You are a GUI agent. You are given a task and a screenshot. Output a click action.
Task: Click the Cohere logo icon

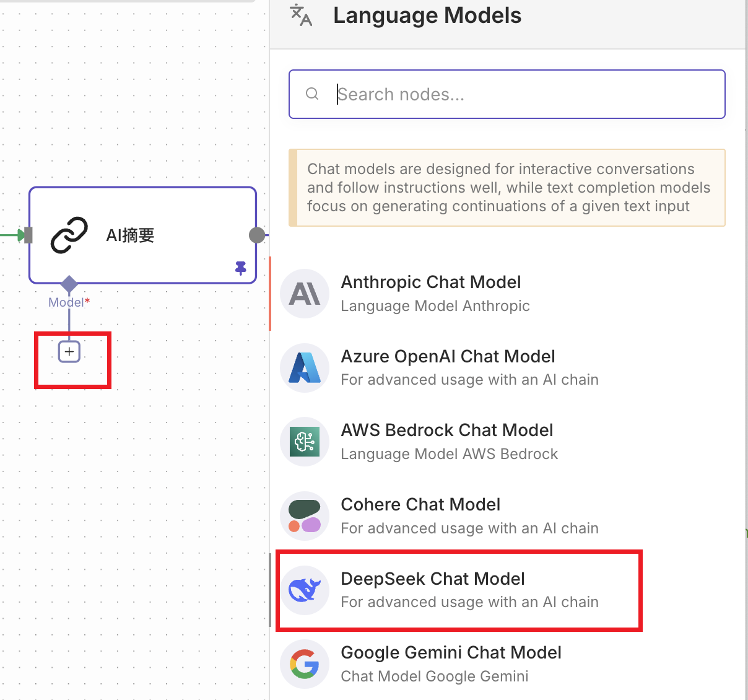click(x=305, y=516)
